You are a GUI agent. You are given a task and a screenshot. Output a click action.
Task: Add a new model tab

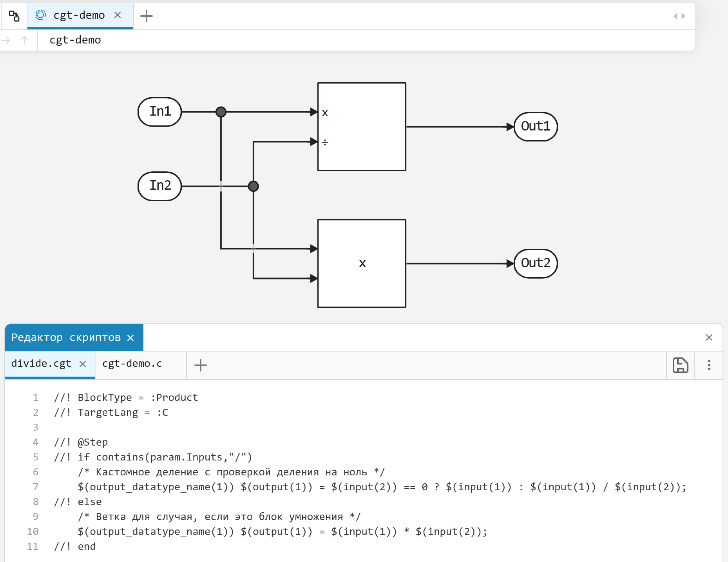(x=147, y=16)
